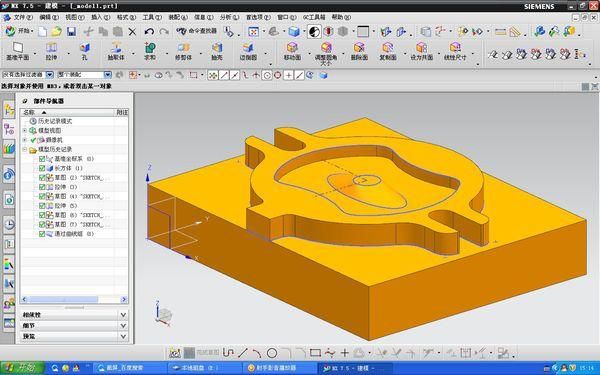Image resolution: width=600 pixels, height=375 pixels.
Task: Toggle the 基准坐标系 (0) checkbox
Action: click(x=42, y=159)
